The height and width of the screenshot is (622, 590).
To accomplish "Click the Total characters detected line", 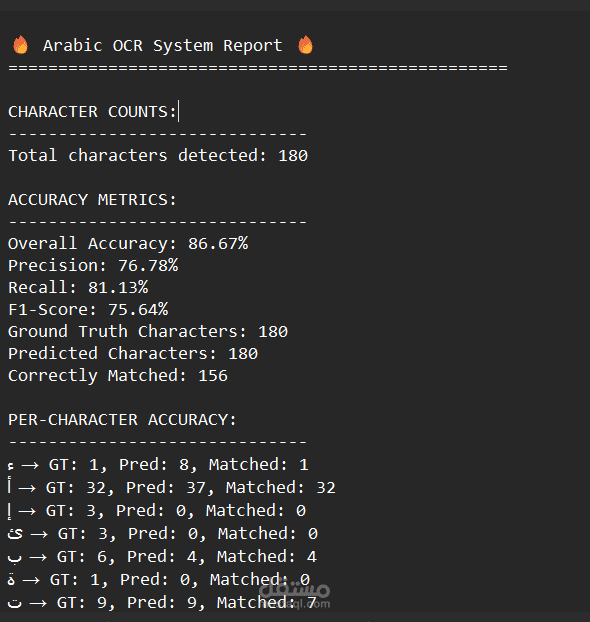I will [x=158, y=156].
